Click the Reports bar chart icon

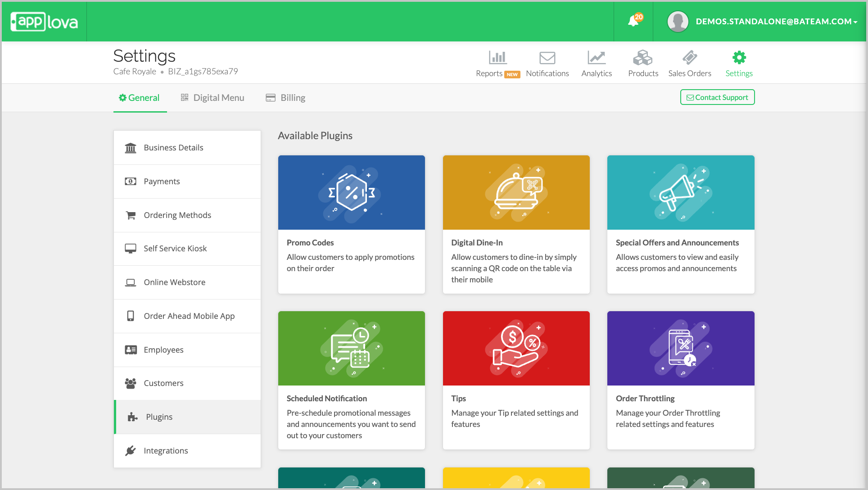click(x=497, y=58)
